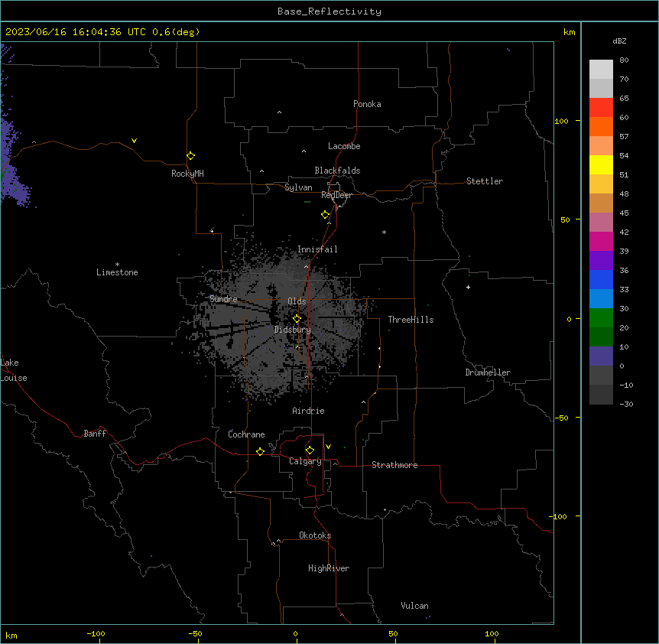Click the 65 value in the dBZ legend
Image resolution: width=659 pixels, height=644 pixels.
point(624,99)
